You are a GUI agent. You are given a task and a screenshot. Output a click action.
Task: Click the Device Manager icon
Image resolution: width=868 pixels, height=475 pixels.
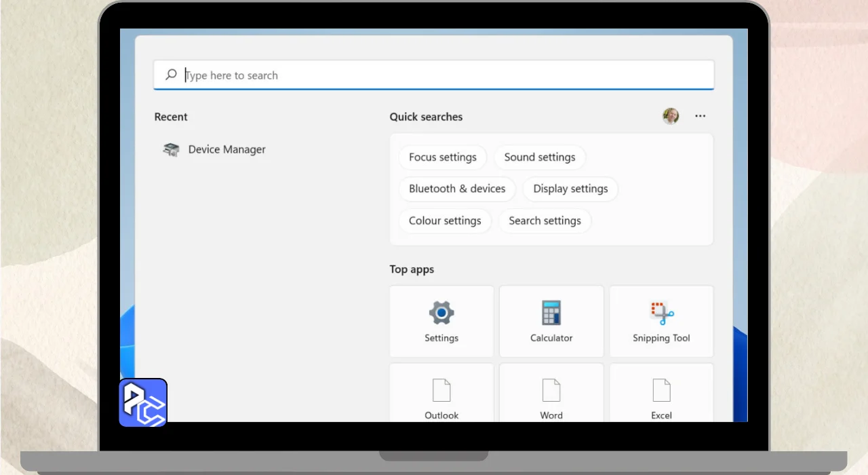pyautogui.click(x=172, y=149)
